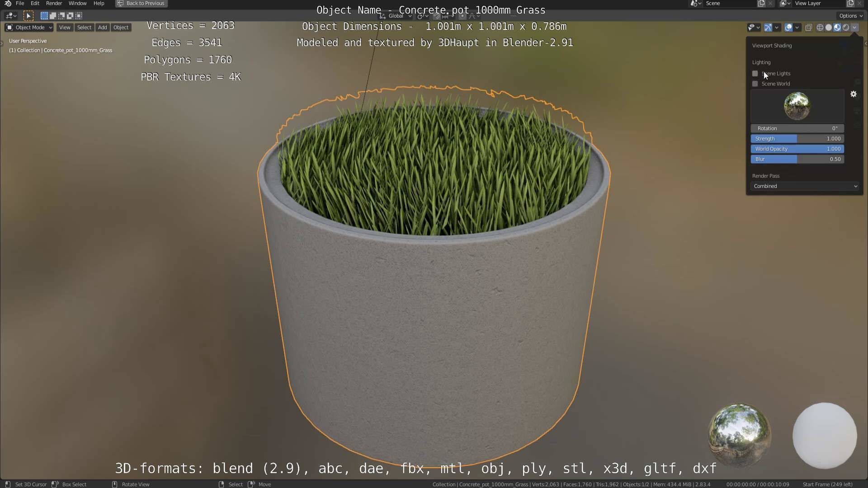Screen dimensions: 868x488
Task: Open the Help menu
Action: click(x=99, y=3)
